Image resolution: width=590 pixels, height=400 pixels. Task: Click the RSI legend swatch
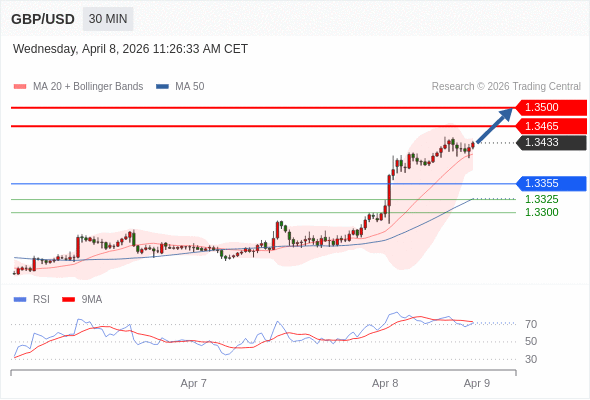point(20,300)
